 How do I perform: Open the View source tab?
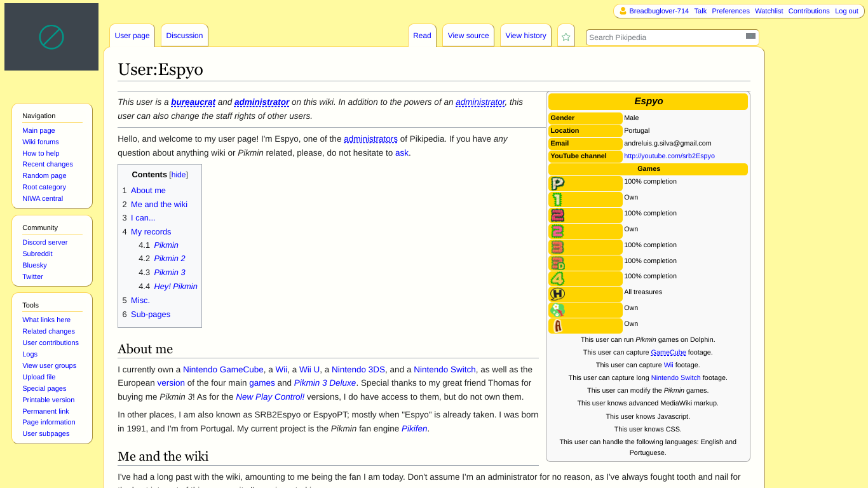tap(468, 36)
